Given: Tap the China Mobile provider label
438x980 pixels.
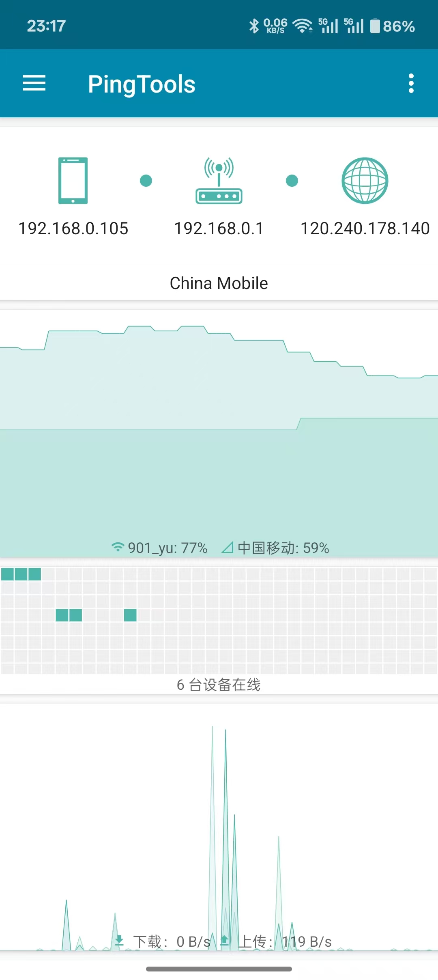Looking at the screenshot, I should 219,283.
